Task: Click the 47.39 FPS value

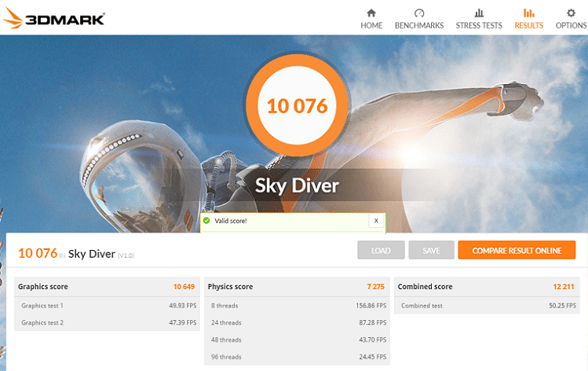Action: coord(183,322)
